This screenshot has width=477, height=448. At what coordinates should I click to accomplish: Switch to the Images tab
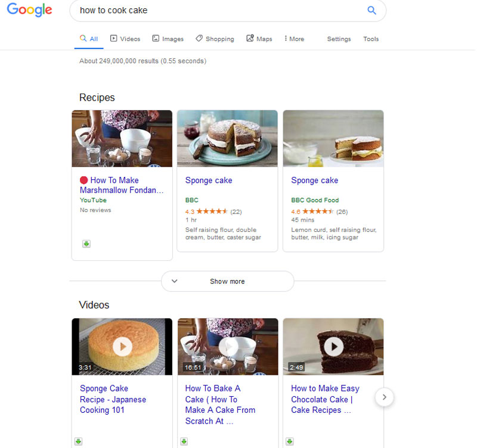[x=168, y=39]
